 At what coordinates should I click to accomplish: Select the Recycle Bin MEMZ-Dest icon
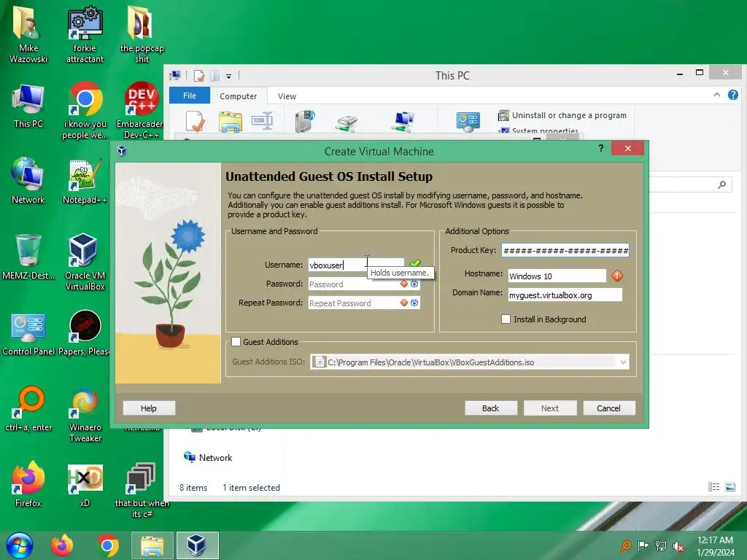(x=28, y=257)
